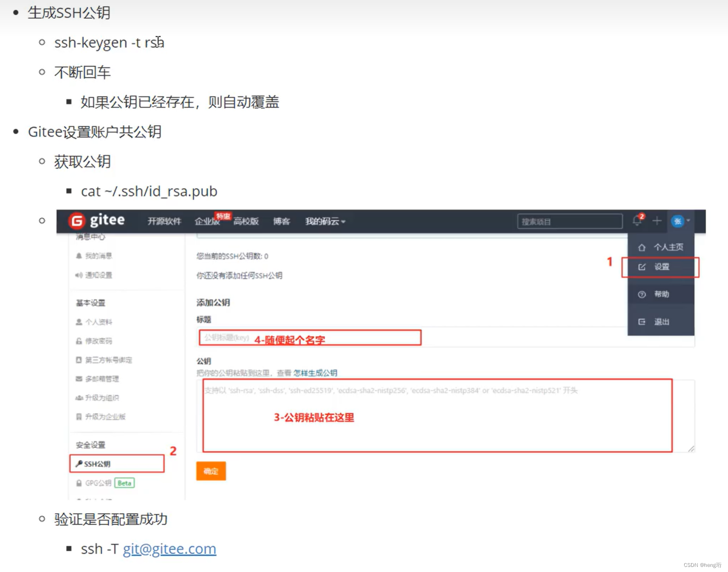This screenshot has width=728, height=572.
Task: Click question icon beside 帮助
Action: pyautogui.click(x=642, y=294)
